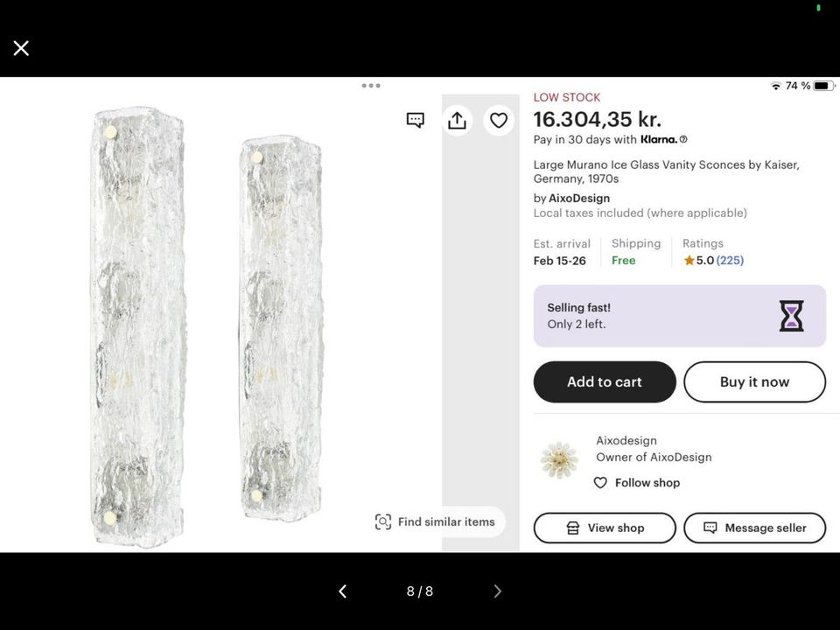Go to the previous screenshot
The image size is (840, 630).
coord(343,591)
